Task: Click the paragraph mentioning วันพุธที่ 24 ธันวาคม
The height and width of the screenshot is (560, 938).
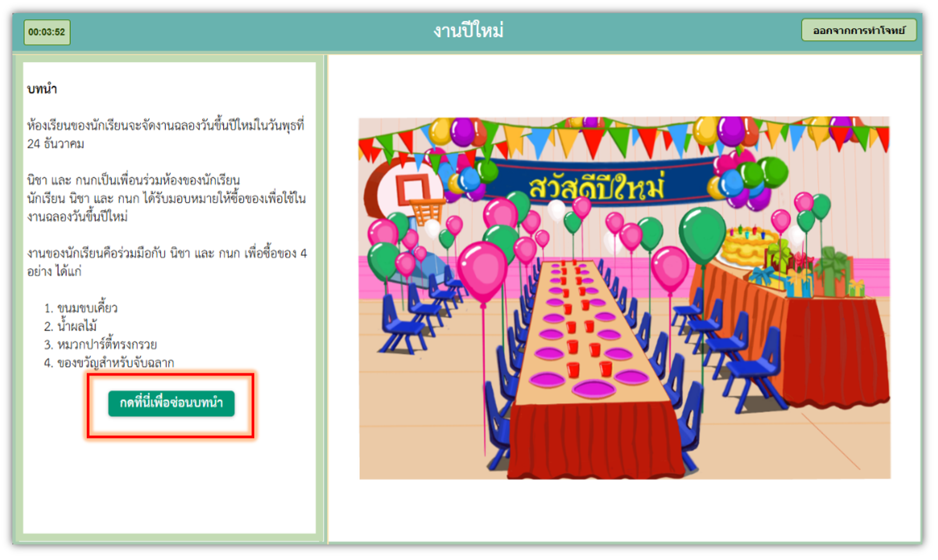Action: point(165,135)
